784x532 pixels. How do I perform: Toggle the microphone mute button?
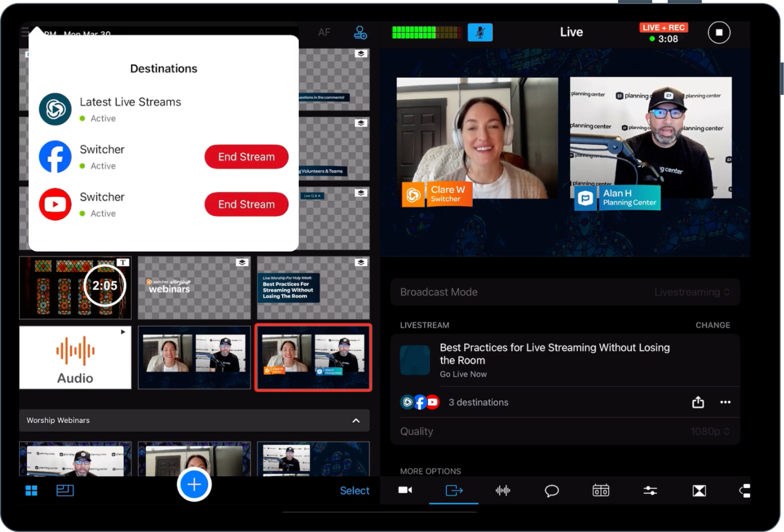pyautogui.click(x=480, y=33)
